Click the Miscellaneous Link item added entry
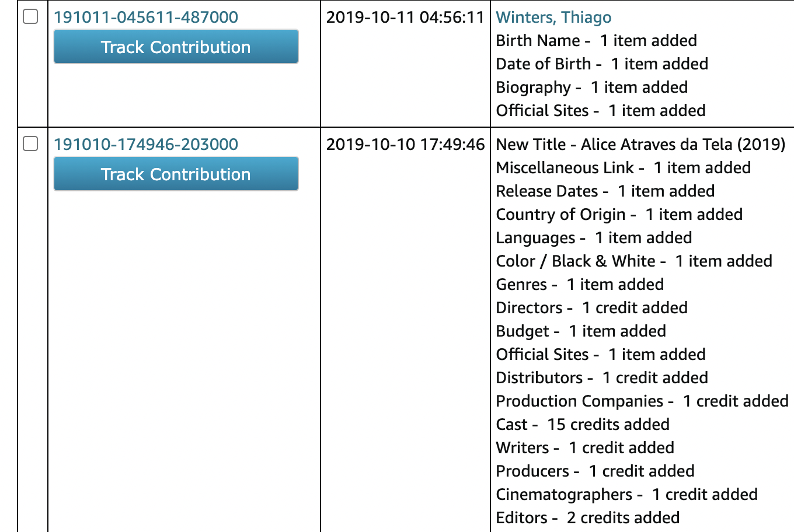 tap(623, 167)
